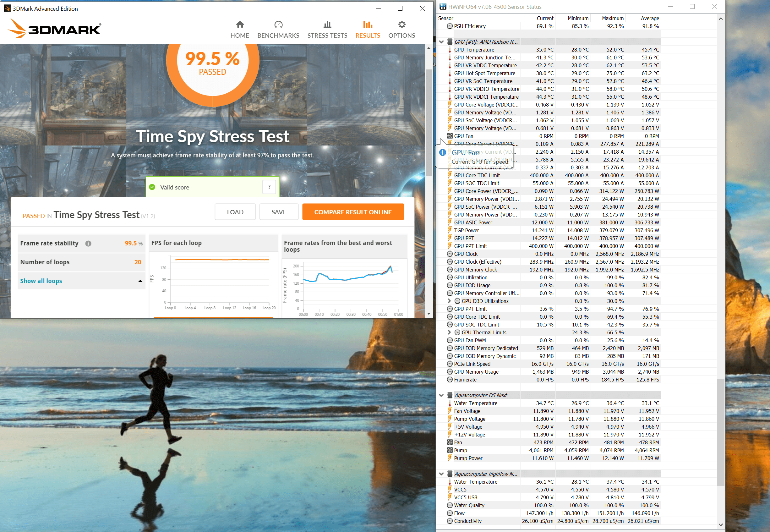Click the GPU Hot Spot Temperature icon
770x532 pixels.
coord(450,73)
